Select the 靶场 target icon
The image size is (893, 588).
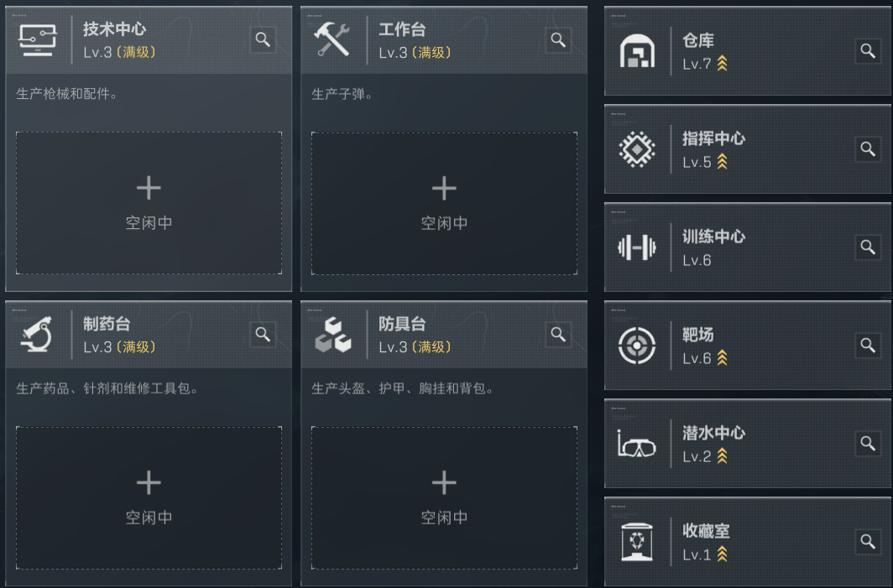[637, 346]
